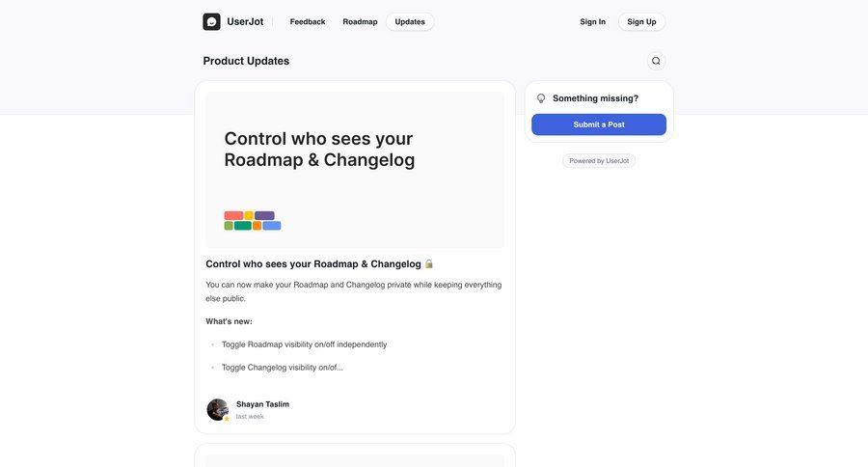Go to the Feedback tab
The height and width of the screenshot is (467, 868).
pos(308,21)
